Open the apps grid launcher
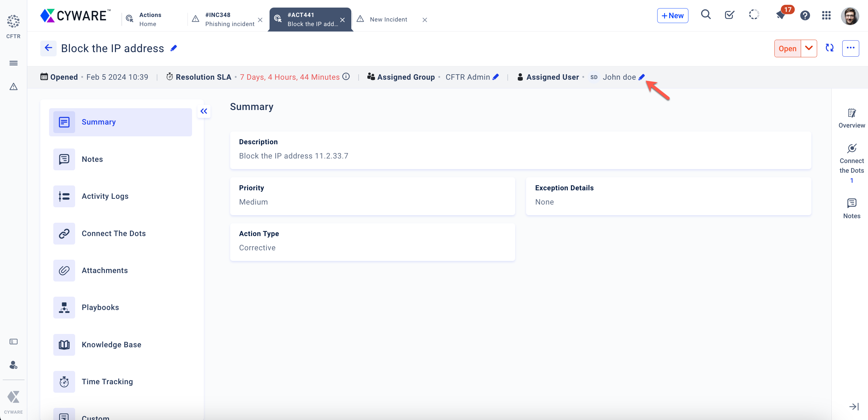 click(826, 15)
